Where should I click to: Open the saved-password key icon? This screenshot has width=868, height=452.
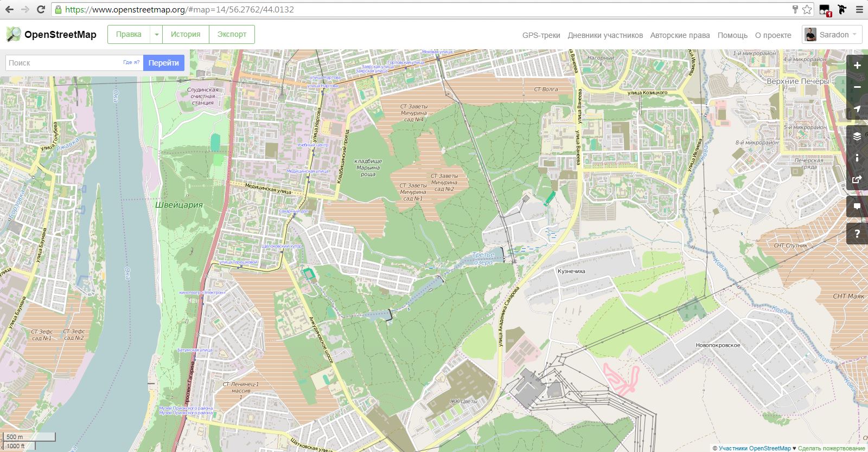(x=795, y=9)
